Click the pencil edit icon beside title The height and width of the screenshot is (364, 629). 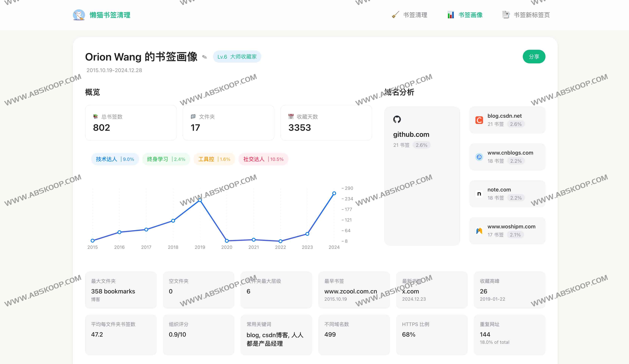(x=204, y=57)
